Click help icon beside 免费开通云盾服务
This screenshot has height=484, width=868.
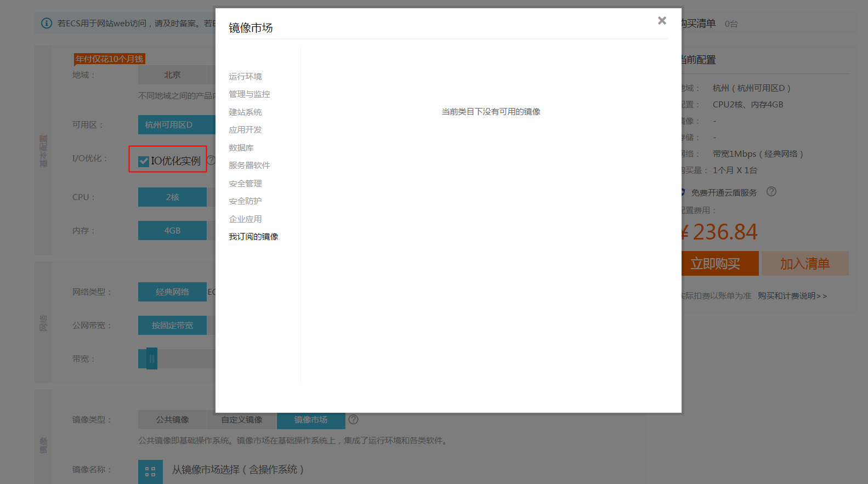[x=771, y=192]
